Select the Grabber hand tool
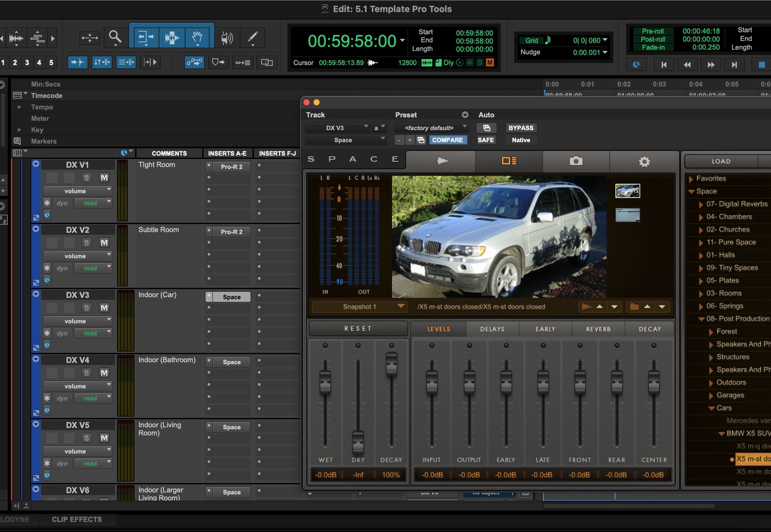771x532 pixels. (197, 37)
